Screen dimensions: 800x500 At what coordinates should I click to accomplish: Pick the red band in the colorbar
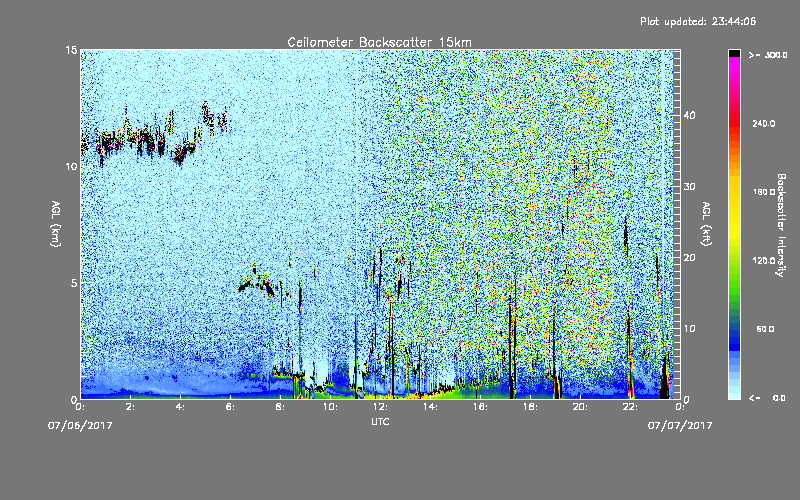[734, 122]
